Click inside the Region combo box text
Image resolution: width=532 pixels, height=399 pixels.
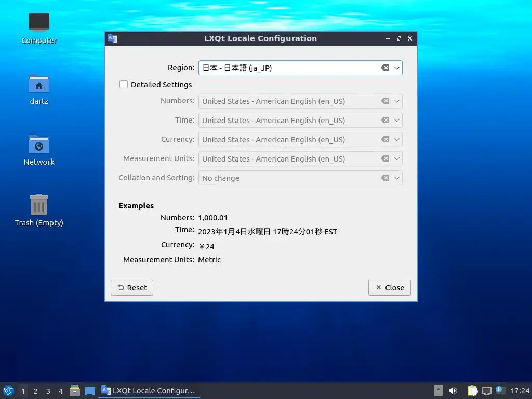tap(237, 68)
